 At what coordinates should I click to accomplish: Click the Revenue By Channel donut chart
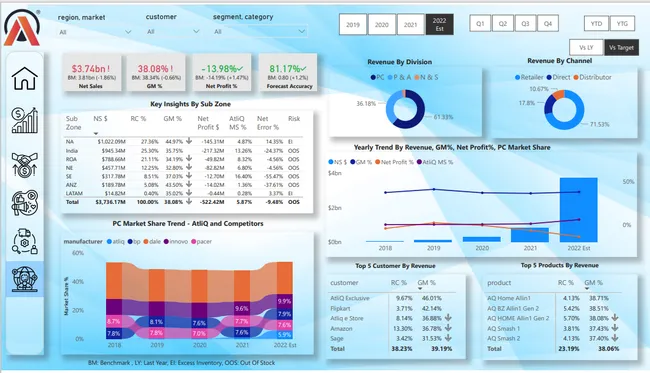pyautogui.click(x=564, y=110)
